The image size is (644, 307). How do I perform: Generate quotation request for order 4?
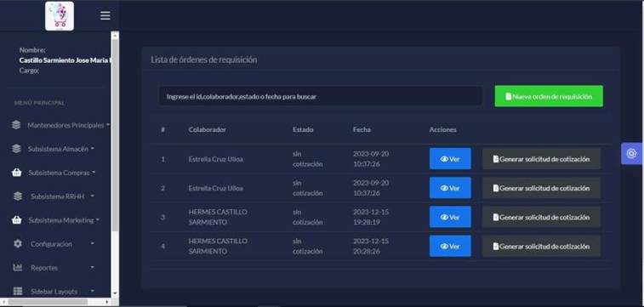point(541,247)
